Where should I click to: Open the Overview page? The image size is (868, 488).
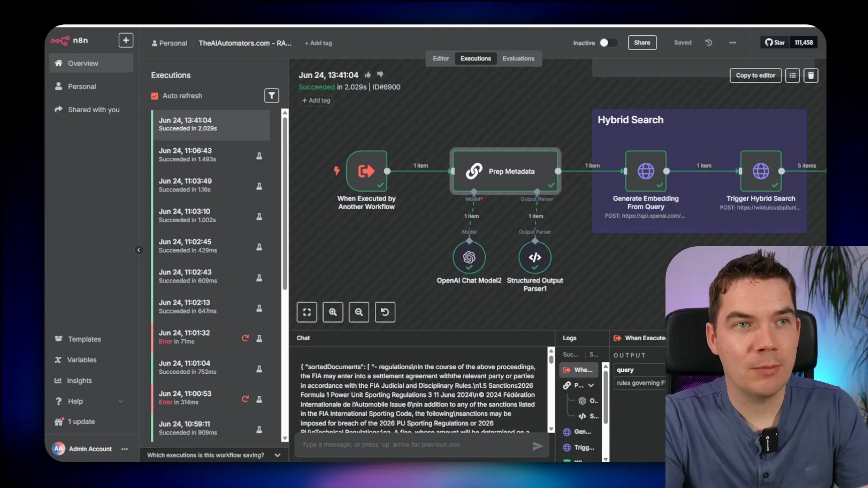tap(91, 63)
